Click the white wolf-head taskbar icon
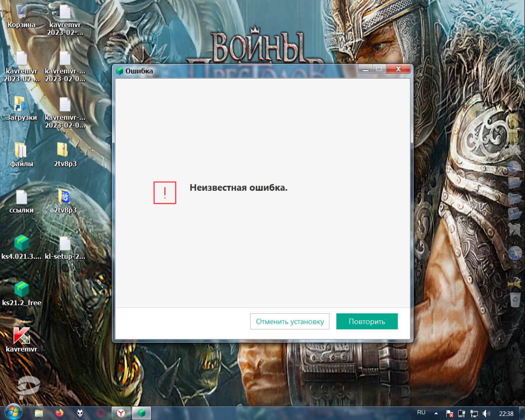 (80, 413)
